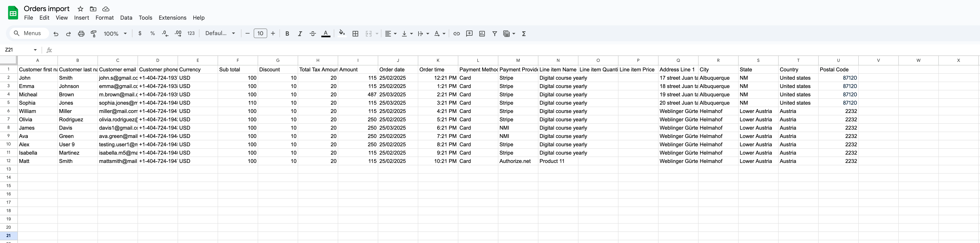Click the borders grid icon
The width and height of the screenshot is (980, 243).
click(355, 33)
